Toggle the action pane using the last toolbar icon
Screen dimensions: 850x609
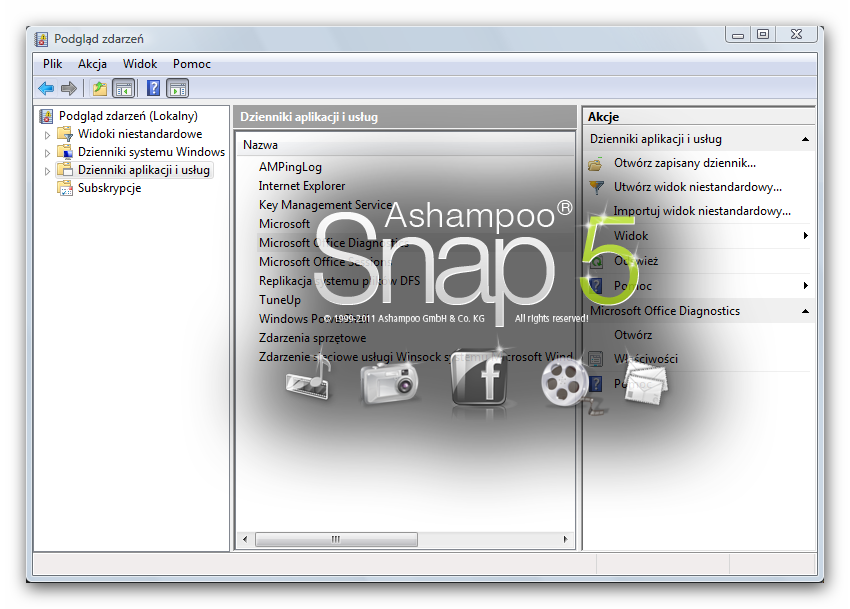[x=178, y=88]
